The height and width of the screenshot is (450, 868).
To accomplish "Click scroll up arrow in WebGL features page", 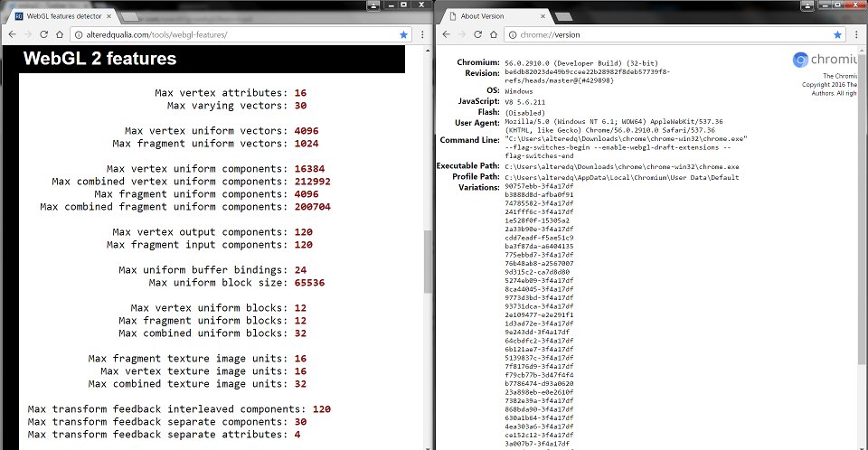I will (428, 51).
